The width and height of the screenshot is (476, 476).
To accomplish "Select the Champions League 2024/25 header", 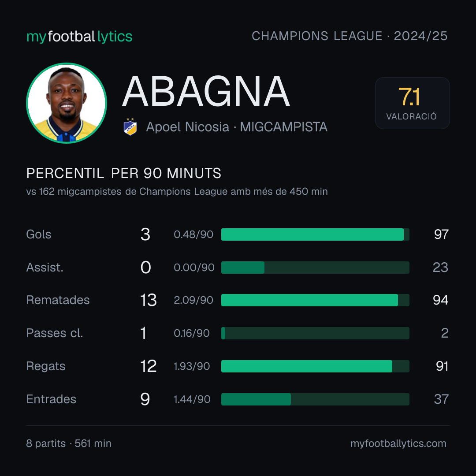I will [x=350, y=36].
